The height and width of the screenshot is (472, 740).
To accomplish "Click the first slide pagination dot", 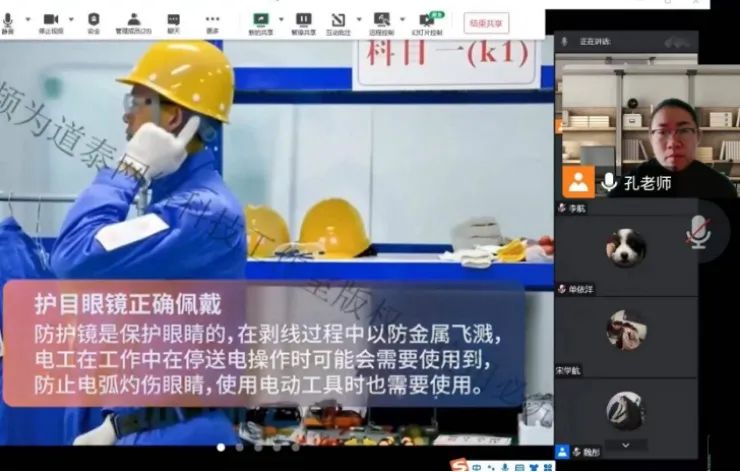I will tap(221, 447).
